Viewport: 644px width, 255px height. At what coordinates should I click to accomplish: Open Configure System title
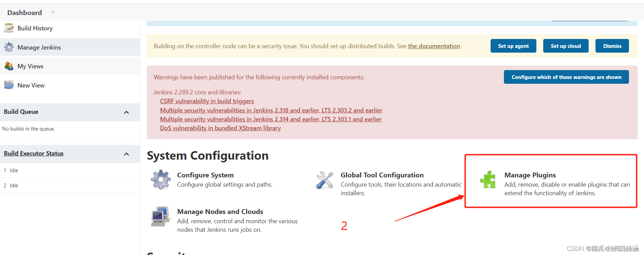click(x=205, y=175)
